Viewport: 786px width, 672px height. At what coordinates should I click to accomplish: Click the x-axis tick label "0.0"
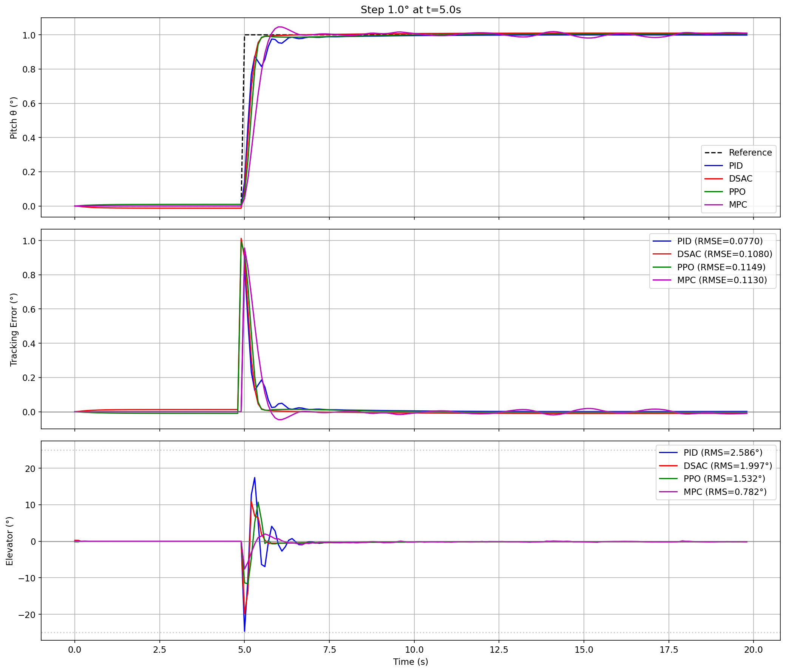[75, 650]
